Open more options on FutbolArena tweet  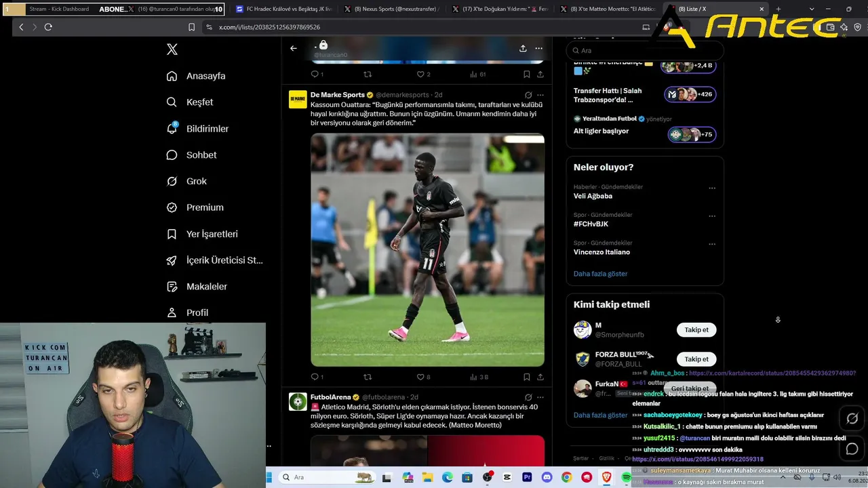click(x=540, y=397)
